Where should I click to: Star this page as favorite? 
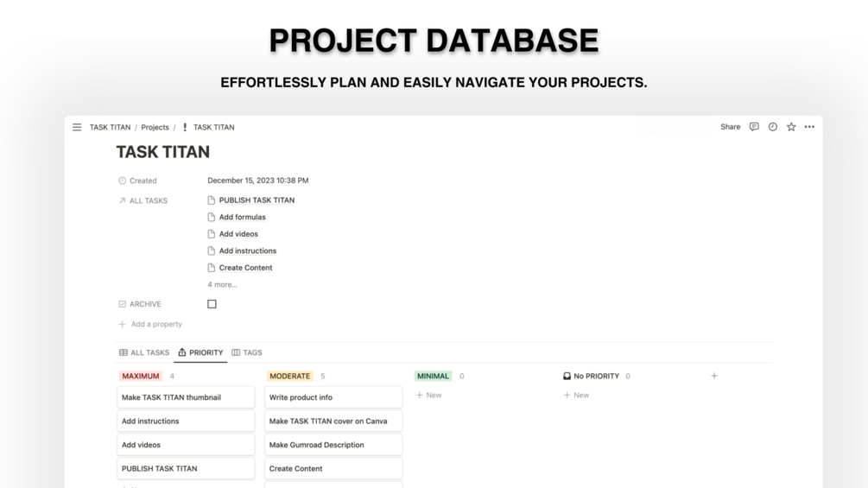pyautogui.click(x=791, y=127)
